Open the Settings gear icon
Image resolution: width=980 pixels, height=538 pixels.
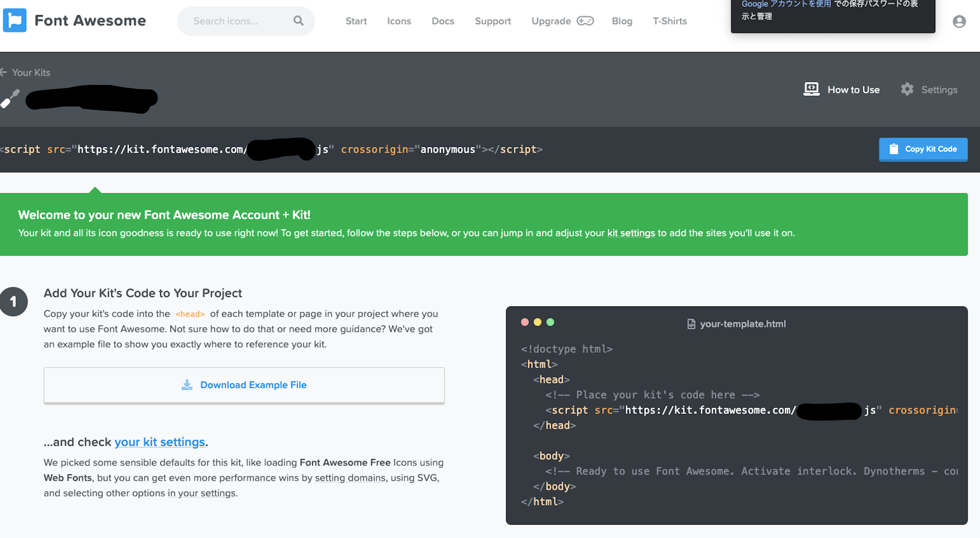point(907,89)
